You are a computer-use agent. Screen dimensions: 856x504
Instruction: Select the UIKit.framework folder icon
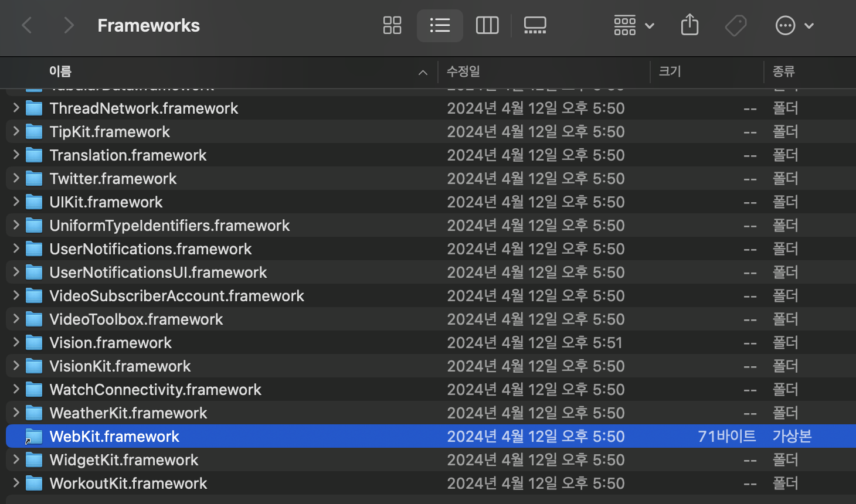[x=34, y=202]
